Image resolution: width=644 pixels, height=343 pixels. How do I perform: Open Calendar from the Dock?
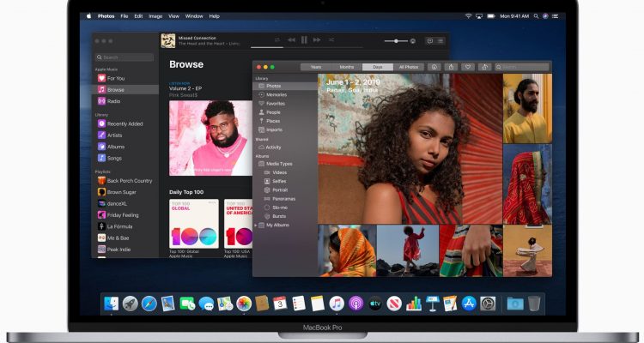coord(280,304)
